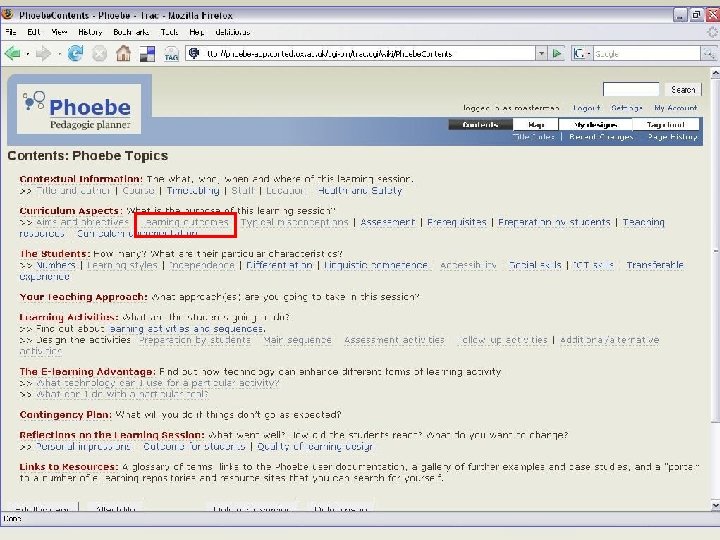Open the Linguistic competence link
The height and width of the screenshot is (540, 720).
tap(376, 265)
